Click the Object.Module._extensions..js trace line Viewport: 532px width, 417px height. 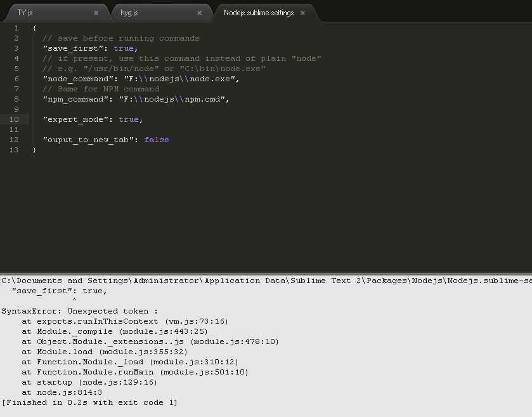[x=150, y=342]
